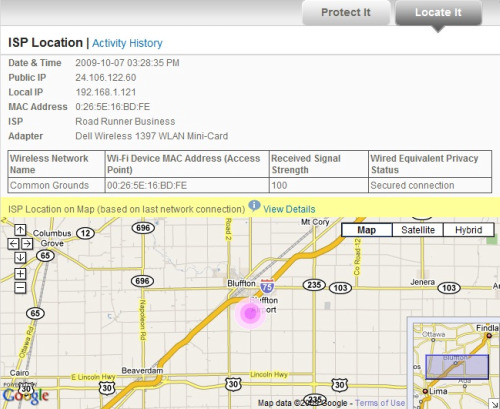The width and height of the screenshot is (500, 409).
Task: Click the Columbus Grove label on map
Action: pyautogui.click(x=51, y=238)
